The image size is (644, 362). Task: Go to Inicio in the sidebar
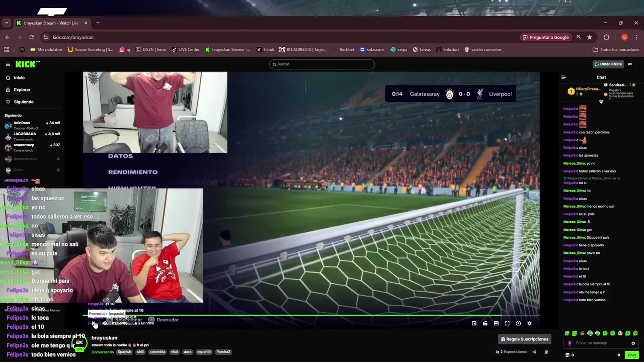19,77
